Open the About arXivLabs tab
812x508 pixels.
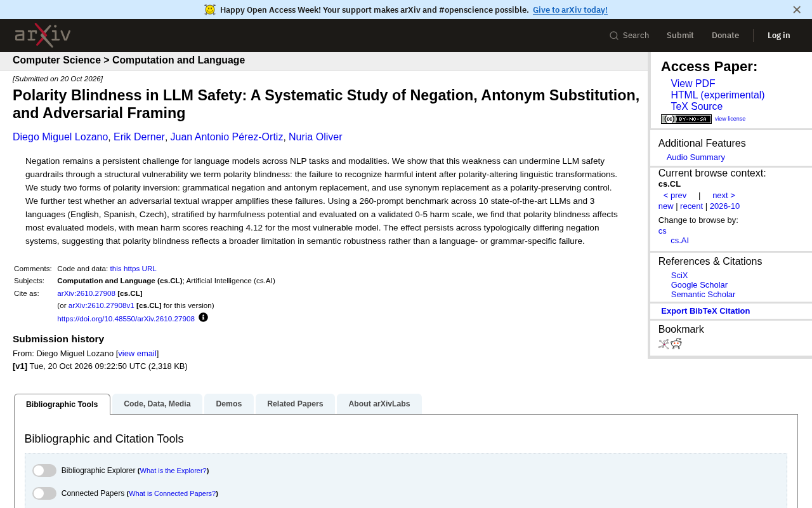[379, 404]
